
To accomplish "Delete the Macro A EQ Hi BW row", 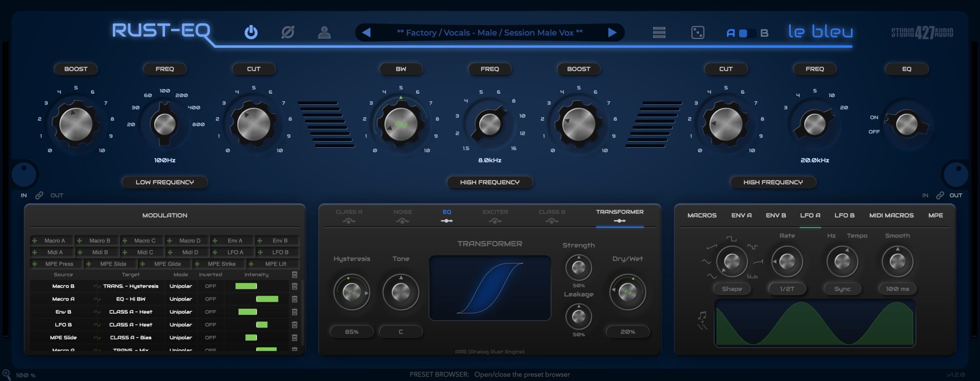I will pos(294,299).
